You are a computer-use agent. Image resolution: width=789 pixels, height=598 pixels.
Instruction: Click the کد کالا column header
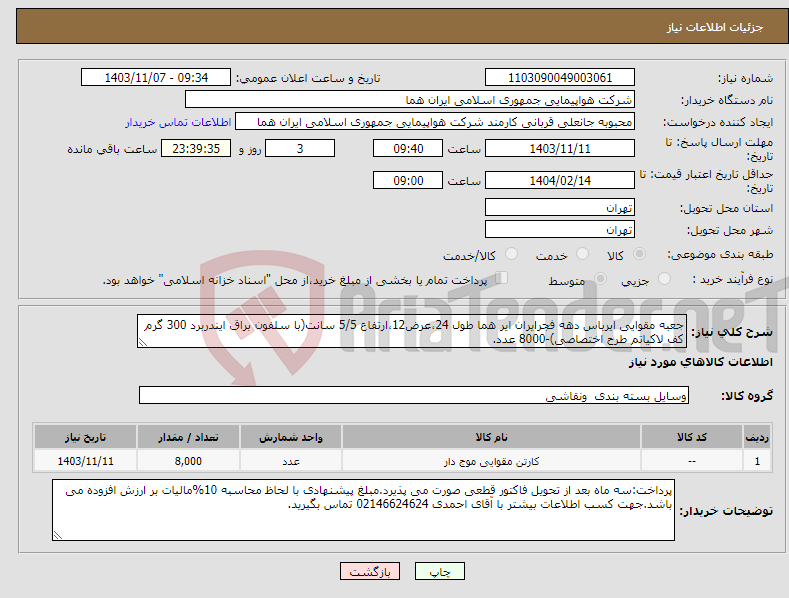[691, 437]
